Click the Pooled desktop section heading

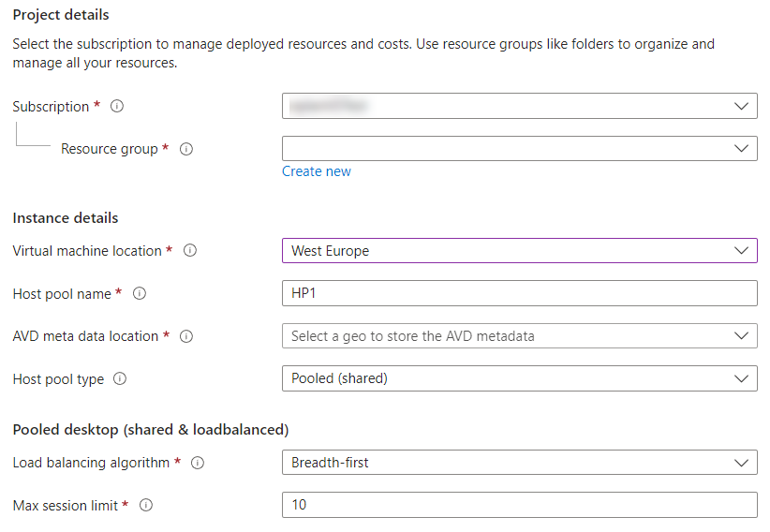tap(150, 430)
